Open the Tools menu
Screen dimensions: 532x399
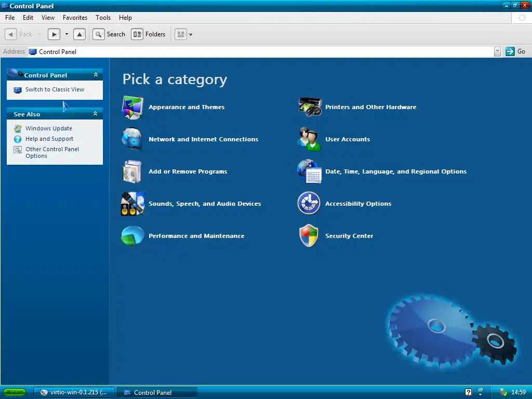click(103, 18)
